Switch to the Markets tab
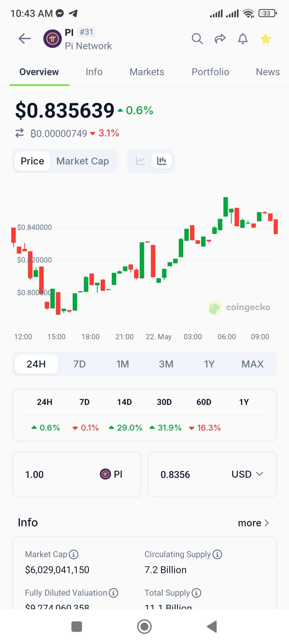Image resolution: width=289 pixels, height=644 pixels. click(147, 72)
